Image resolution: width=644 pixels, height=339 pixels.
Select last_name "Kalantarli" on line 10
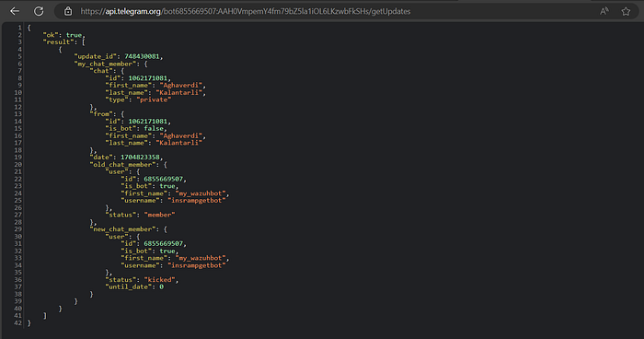(179, 92)
